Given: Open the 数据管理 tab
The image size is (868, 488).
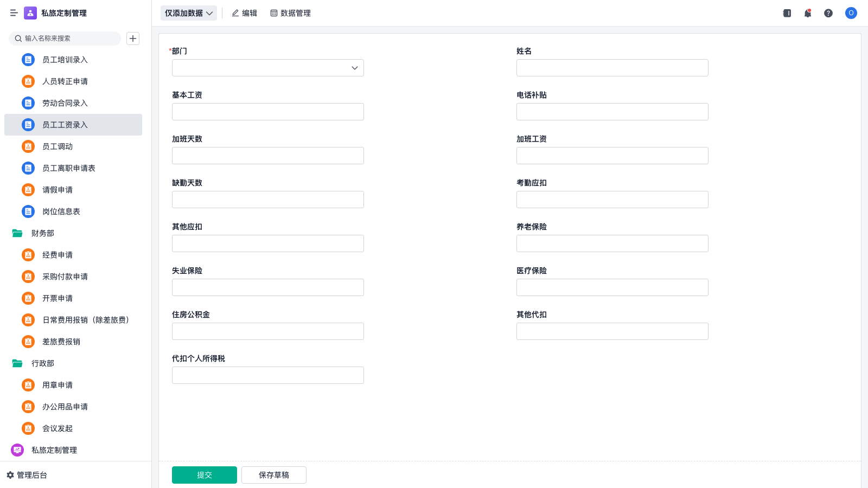Looking at the screenshot, I should coord(290,13).
